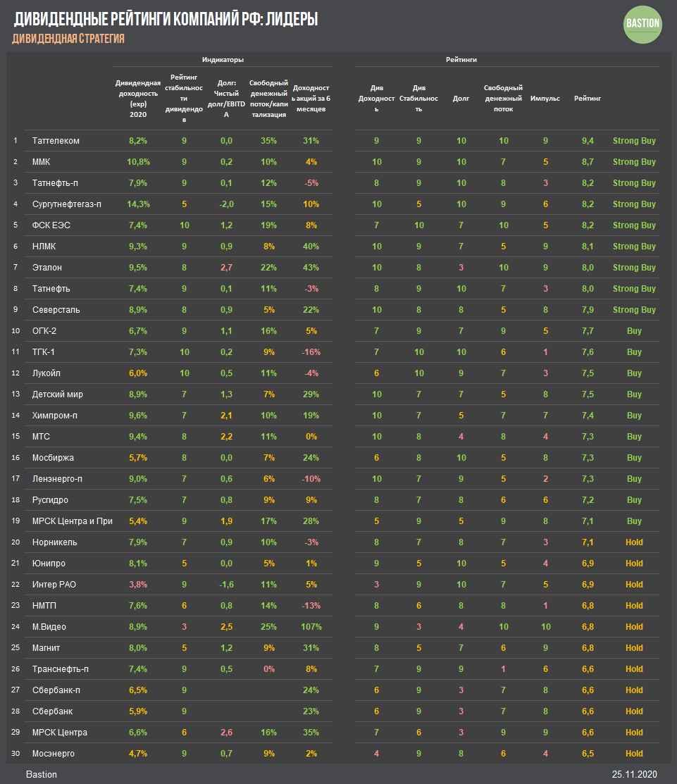Select the 'Мосэнерго' company name
677x784 pixels.
coord(53,754)
